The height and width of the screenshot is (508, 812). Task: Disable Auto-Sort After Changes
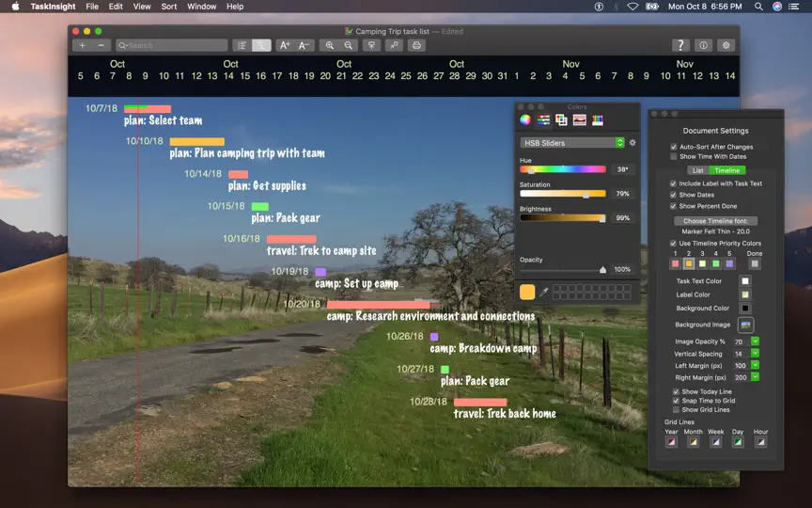click(x=674, y=147)
